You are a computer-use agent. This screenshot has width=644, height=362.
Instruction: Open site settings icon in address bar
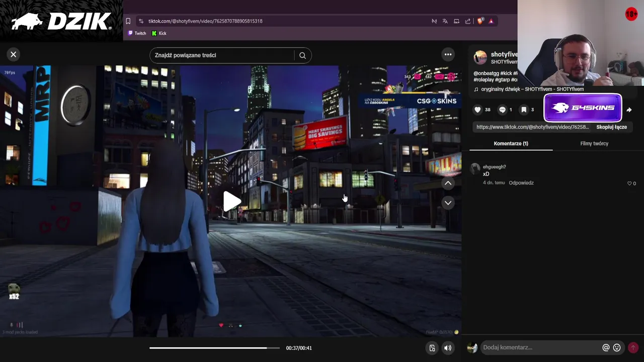(x=141, y=21)
